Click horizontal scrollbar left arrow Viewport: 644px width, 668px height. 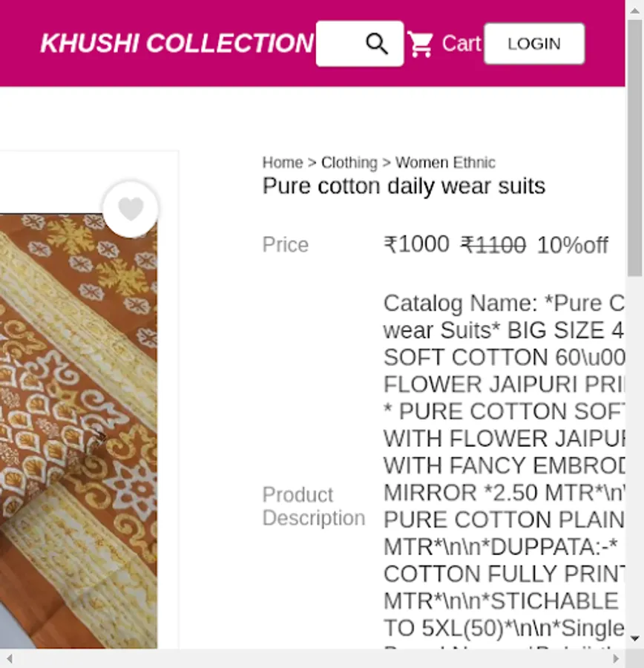10,658
